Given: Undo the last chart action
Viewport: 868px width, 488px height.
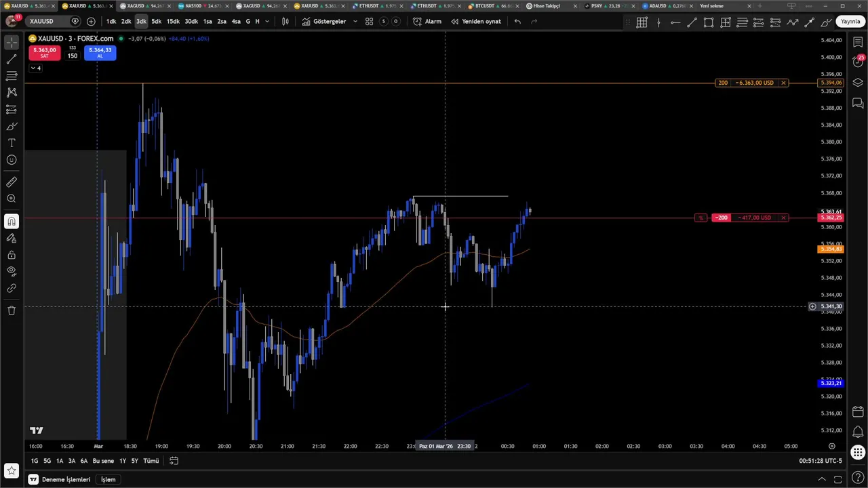Looking at the screenshot, I should click(517, 22).
